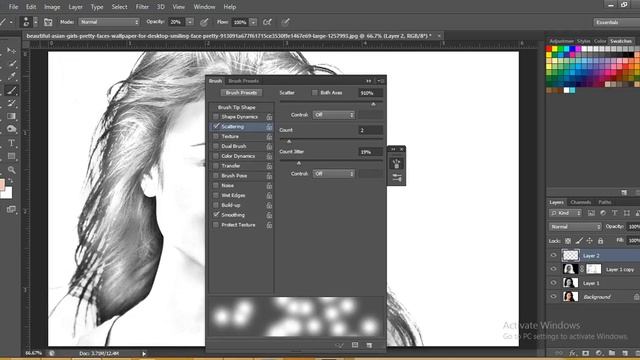Select the Type tool
640x360 pixels.
tap(11, 143)
